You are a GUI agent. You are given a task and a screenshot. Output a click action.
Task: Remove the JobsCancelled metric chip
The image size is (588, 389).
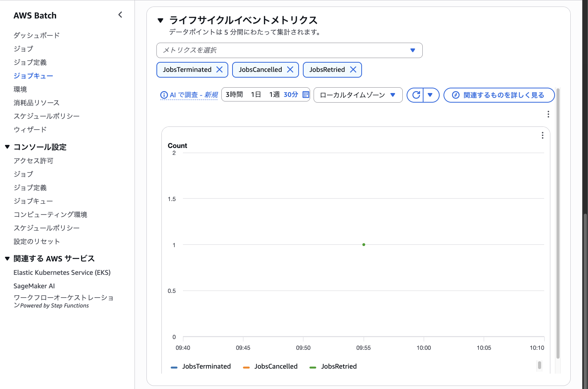click(x=290, y=70)
